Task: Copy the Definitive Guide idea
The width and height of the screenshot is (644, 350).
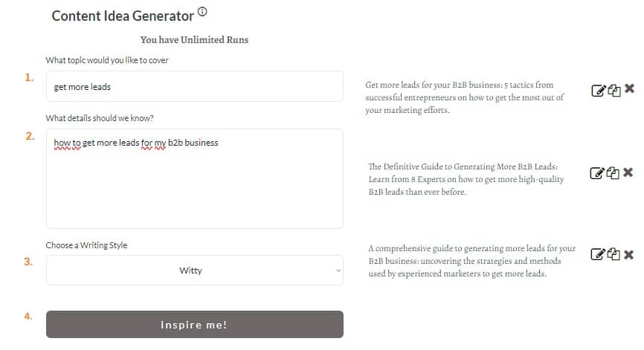Action: 613,173
